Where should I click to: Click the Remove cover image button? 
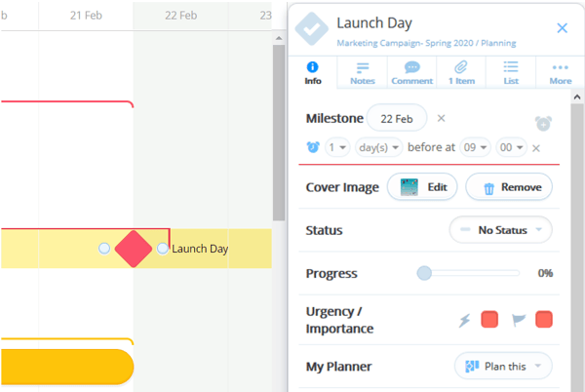pyautogui.click(x=509, y=187)
